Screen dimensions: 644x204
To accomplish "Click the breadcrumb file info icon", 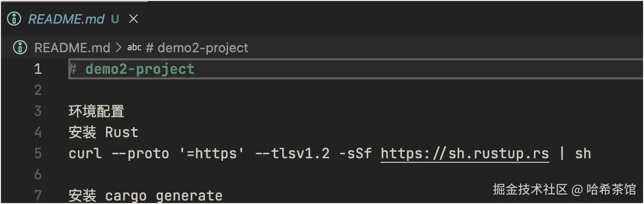I will click(20, 48).
